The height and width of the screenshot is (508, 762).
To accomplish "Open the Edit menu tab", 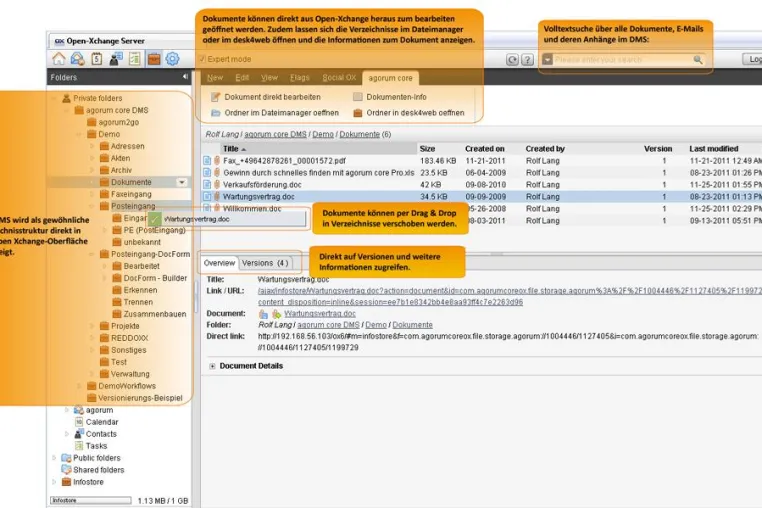I will tap(242, 78).
